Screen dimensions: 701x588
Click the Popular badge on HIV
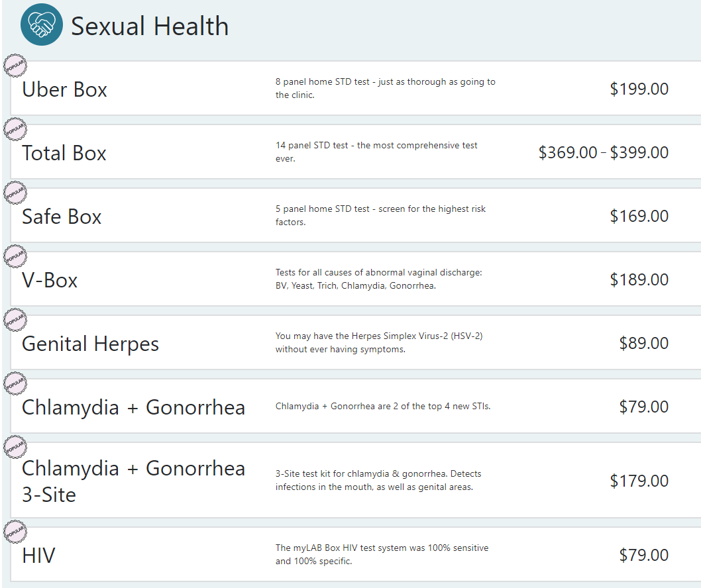[15, 533]
